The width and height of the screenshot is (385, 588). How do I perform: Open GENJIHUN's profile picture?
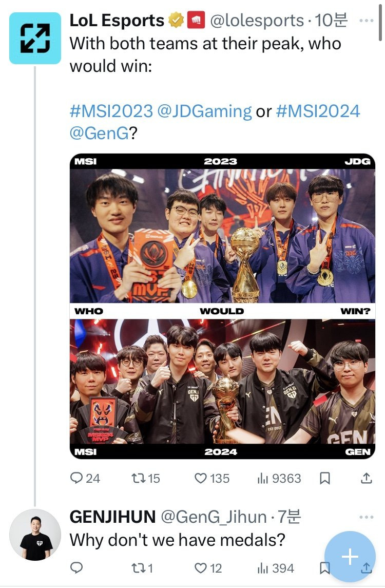pyautogui.click(x=35, y=535)
